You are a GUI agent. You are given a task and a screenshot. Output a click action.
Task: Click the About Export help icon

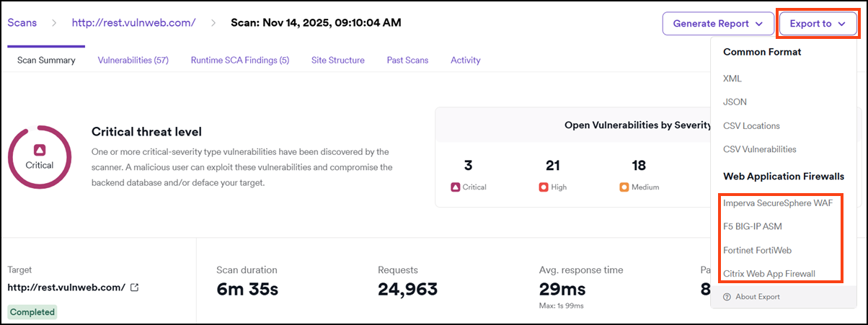click(x=727, y=297)
